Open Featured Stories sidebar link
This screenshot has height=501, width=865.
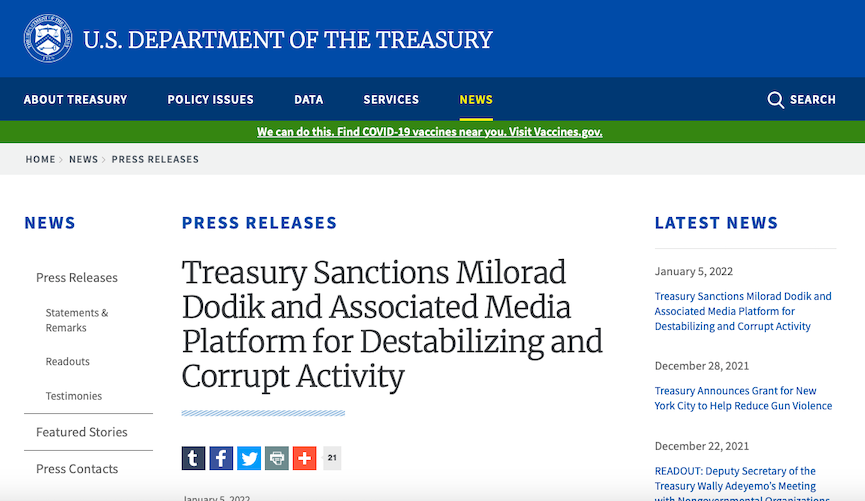point(82,432)
